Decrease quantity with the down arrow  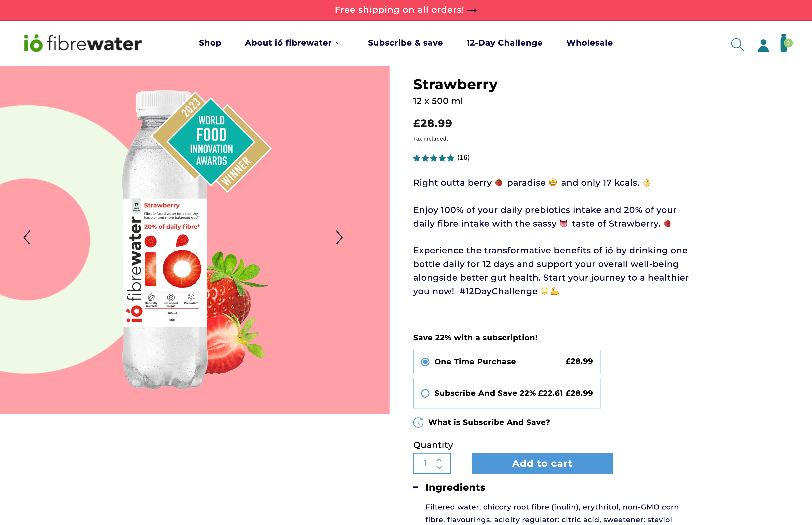click(439, 467)
